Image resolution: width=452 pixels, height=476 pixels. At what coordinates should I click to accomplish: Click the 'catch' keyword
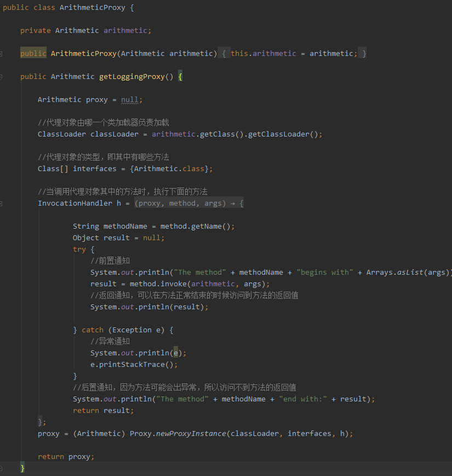pyautogui.click(x=93, y=330)
